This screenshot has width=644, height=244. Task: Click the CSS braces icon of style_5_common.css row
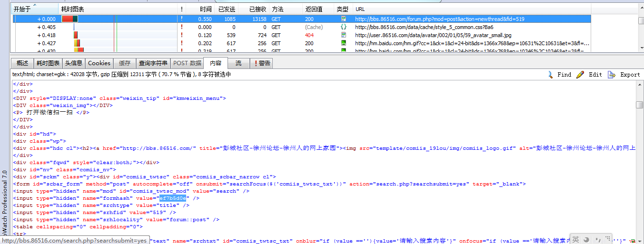pos(343,27)
